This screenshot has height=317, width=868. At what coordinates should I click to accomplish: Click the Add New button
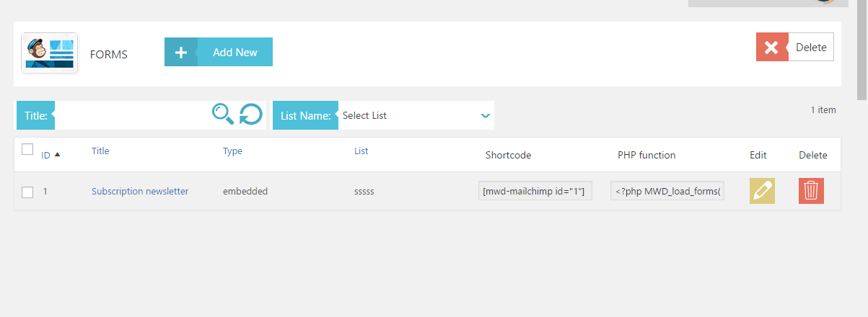(x=235, y=52)
